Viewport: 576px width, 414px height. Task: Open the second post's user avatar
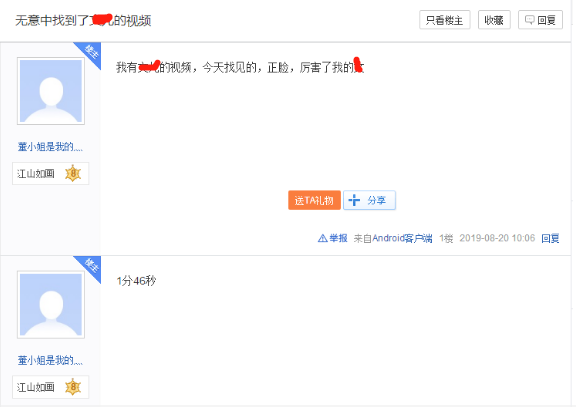[51, 305]
